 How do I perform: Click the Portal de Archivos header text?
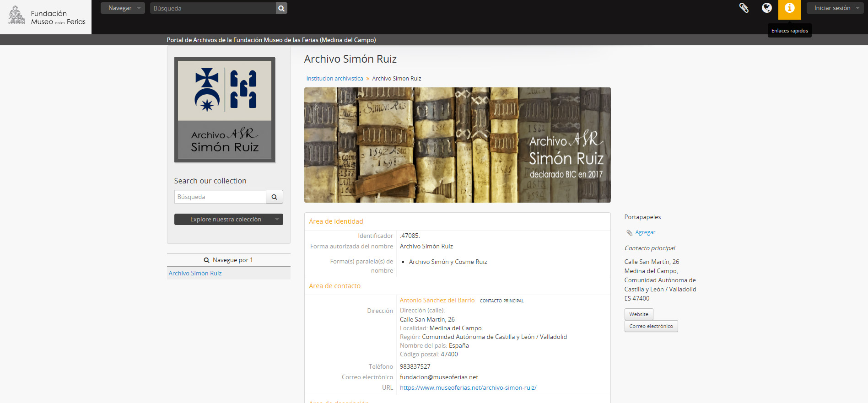click(x=271, y=40)
